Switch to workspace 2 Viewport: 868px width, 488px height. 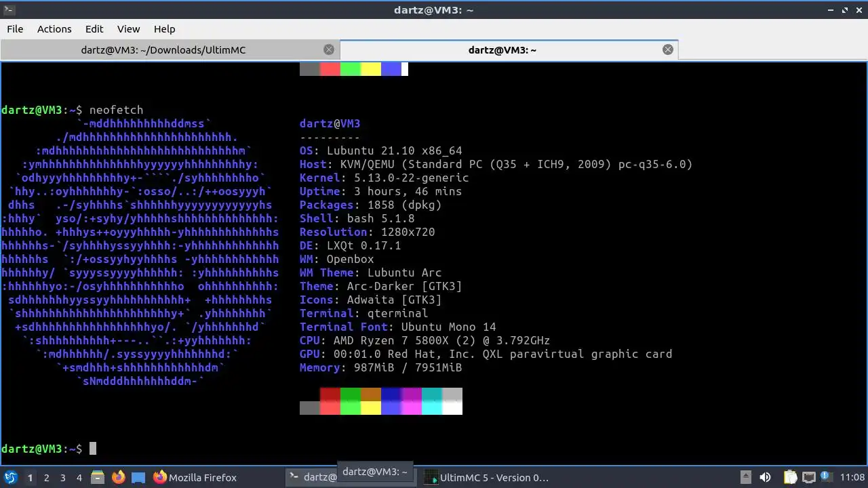coord(46,478)
